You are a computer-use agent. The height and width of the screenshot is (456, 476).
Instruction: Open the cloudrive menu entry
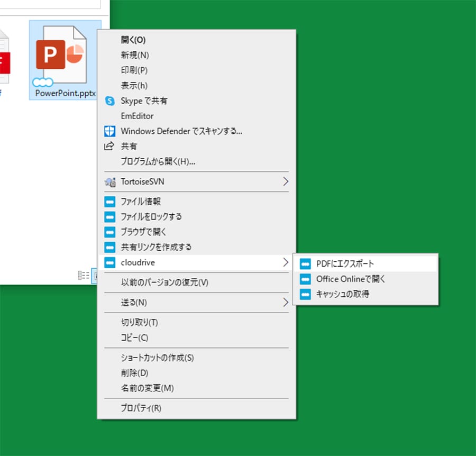[x=196, y=262]
